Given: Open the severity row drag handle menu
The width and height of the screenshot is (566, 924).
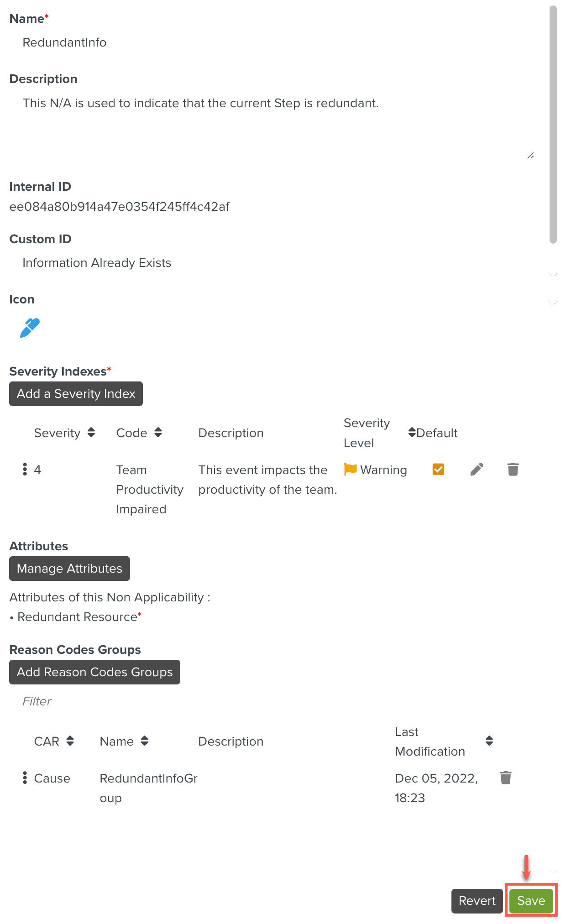Looking at the screenshot, I should [25, 470].
